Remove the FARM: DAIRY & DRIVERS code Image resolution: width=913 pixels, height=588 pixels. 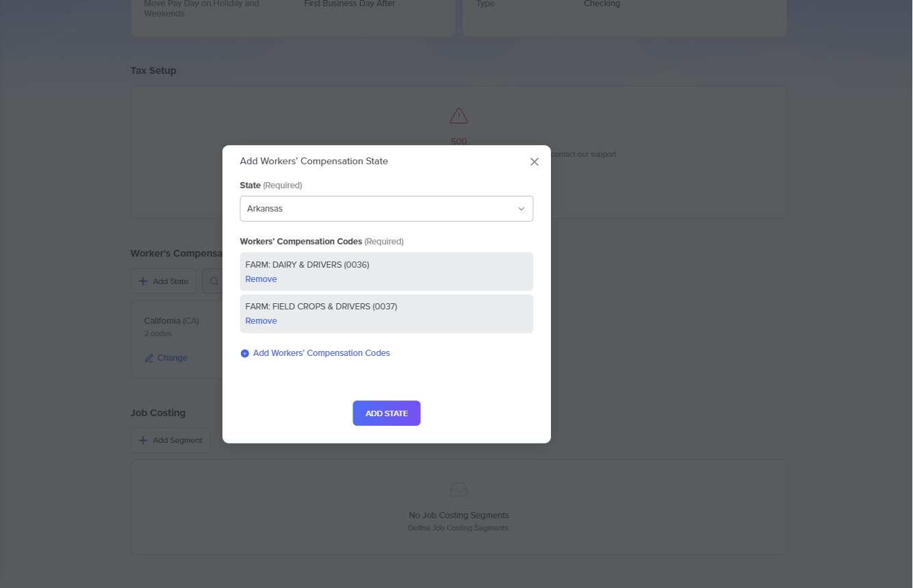pyautogui.click(x=261, y=279)
